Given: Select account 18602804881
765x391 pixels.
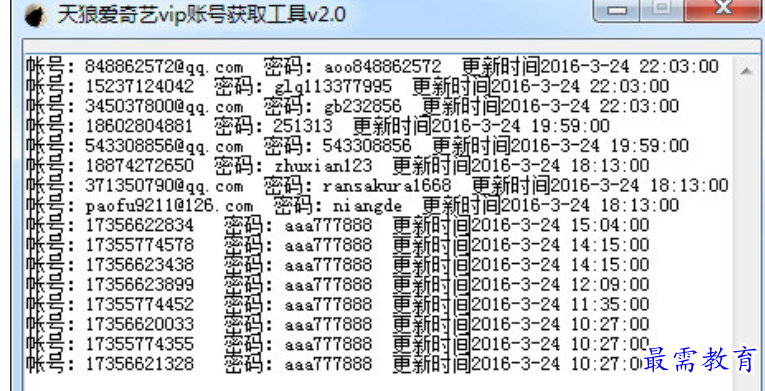Looking at the screenshot, I should pos(140,126).
